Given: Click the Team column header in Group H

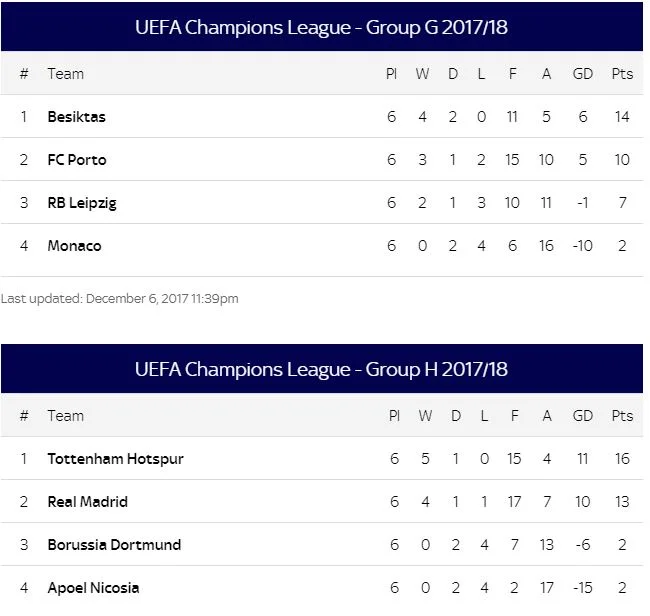Looking at the screenshot, I should (x=66, y=416).
